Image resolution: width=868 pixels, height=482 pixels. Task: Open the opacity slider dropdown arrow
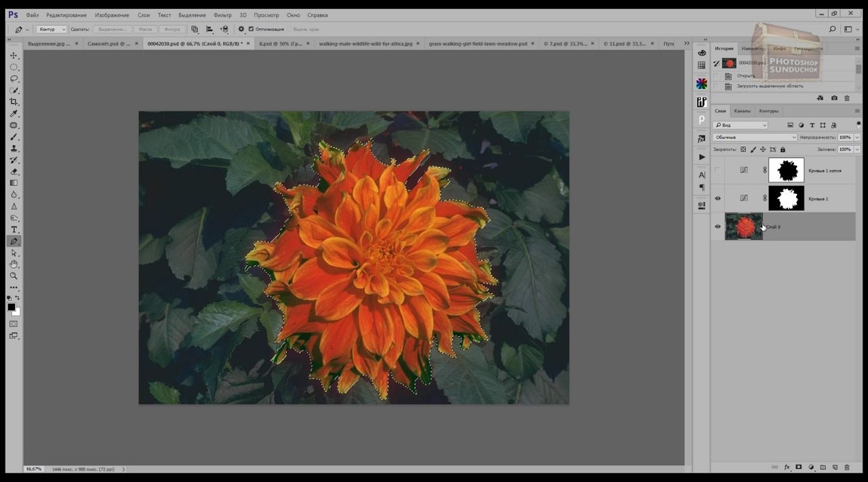[x=857, y=137]
